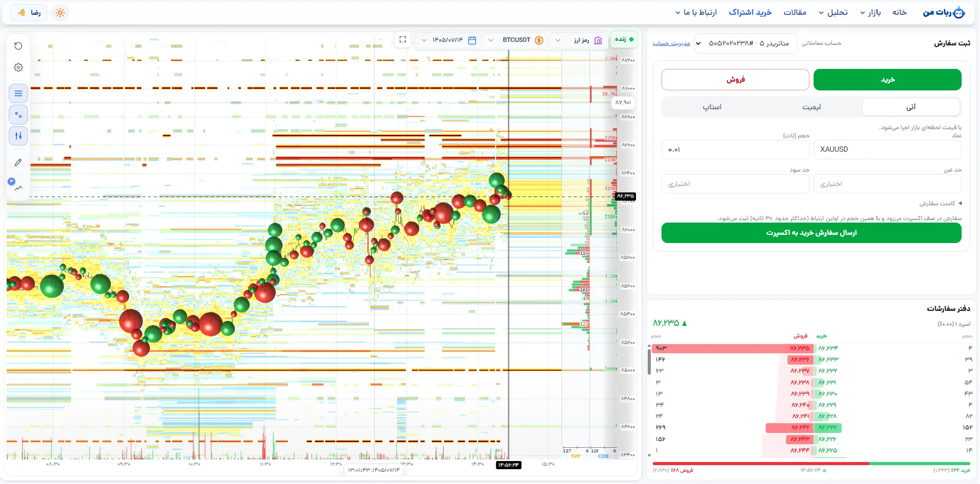Click sell price ۸۶,۲۴۲ in order book

(x=800, y=428)
